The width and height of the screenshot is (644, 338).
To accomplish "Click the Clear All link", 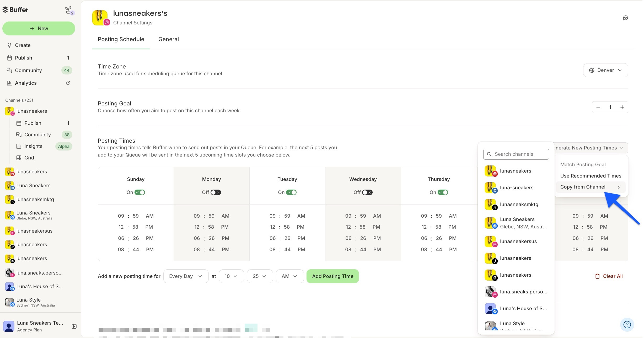I will pos(609,276).
